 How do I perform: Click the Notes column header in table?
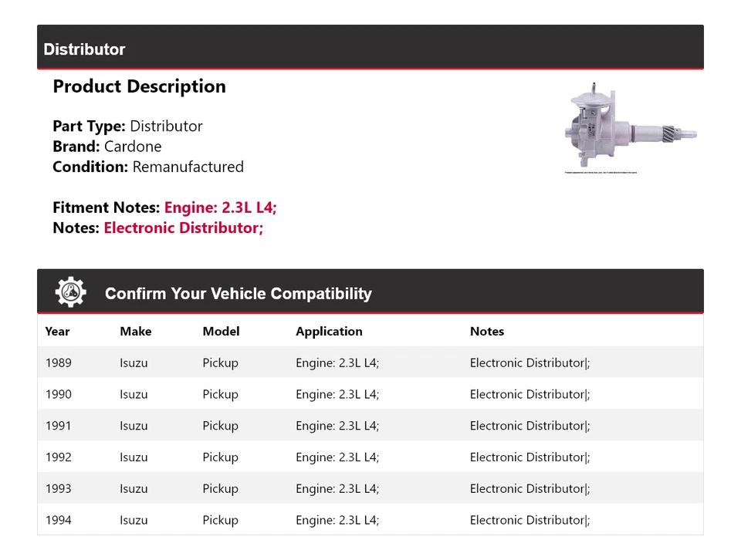pos(486,332)
